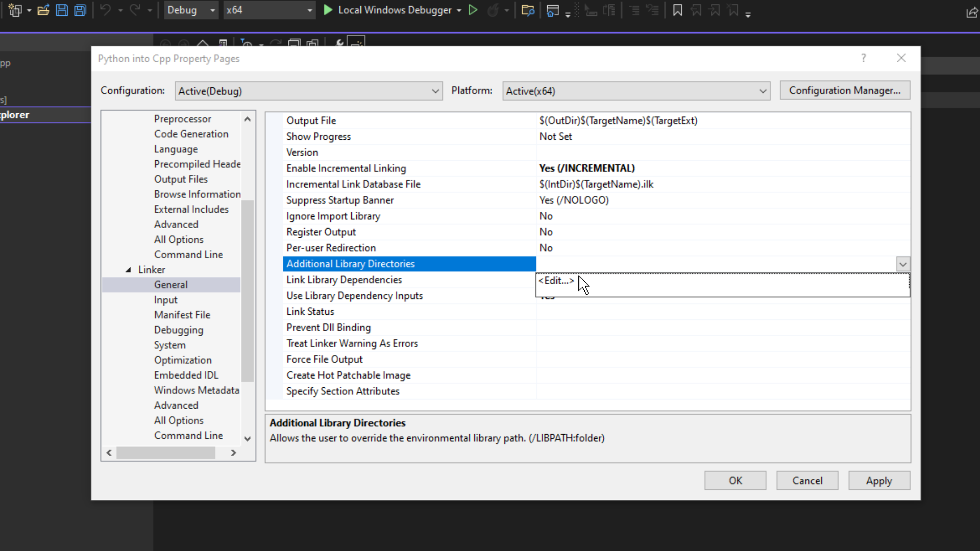The width and height of the screenshot is (980, 551).
Task: Select Preprocessor from the left panel
Action: pyautogui.click(x=183, y=118)
